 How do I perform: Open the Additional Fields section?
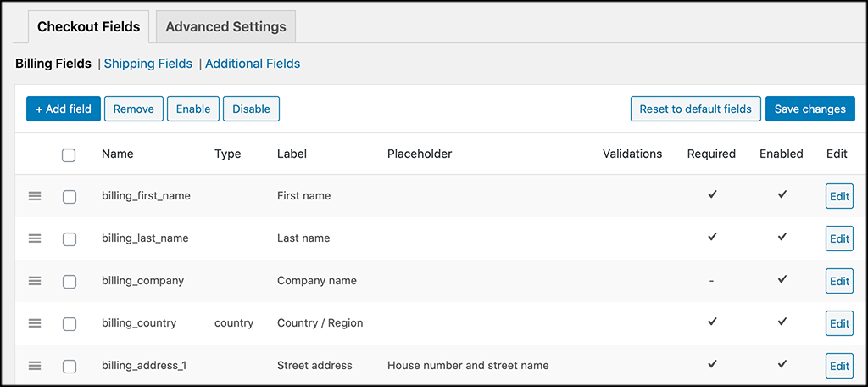[x=253, y=64]
